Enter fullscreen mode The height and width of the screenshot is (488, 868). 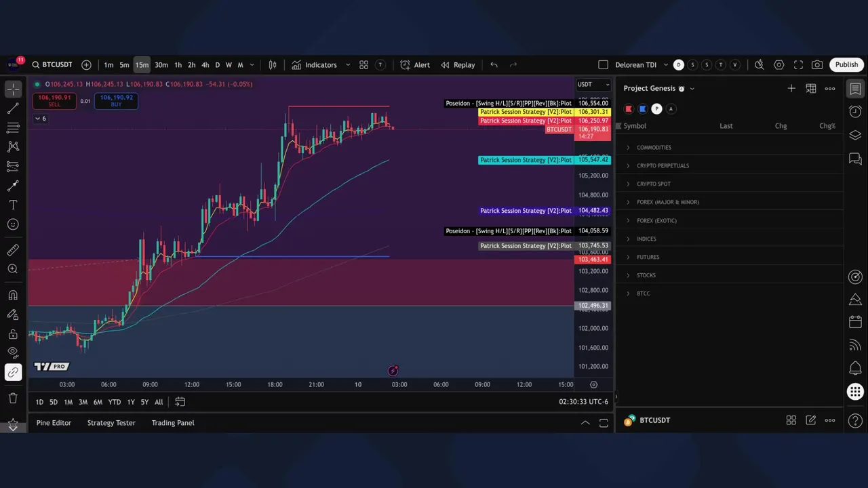[798, 65]
